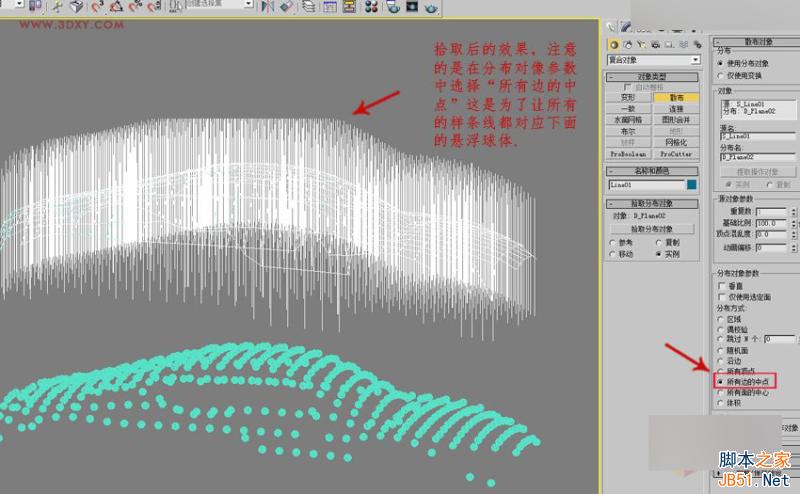Click the Quick Render teapot icon

431,6
